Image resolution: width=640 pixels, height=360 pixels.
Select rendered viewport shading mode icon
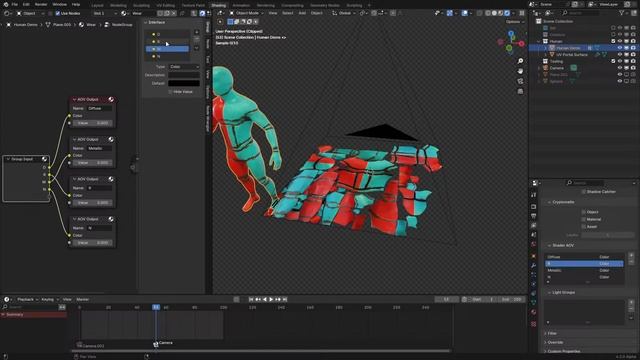click(x=507, y=13)
